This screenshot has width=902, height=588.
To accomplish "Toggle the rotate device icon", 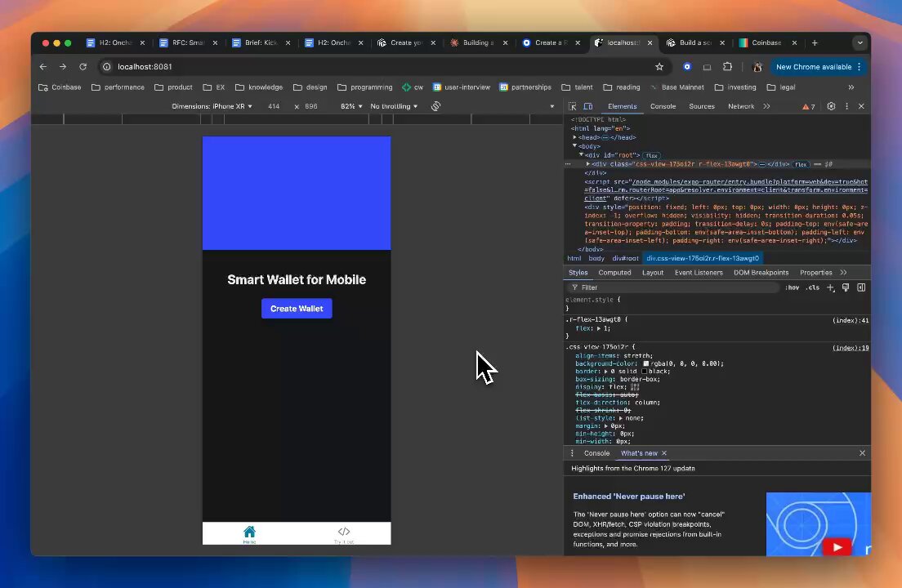I will (436, 106).
